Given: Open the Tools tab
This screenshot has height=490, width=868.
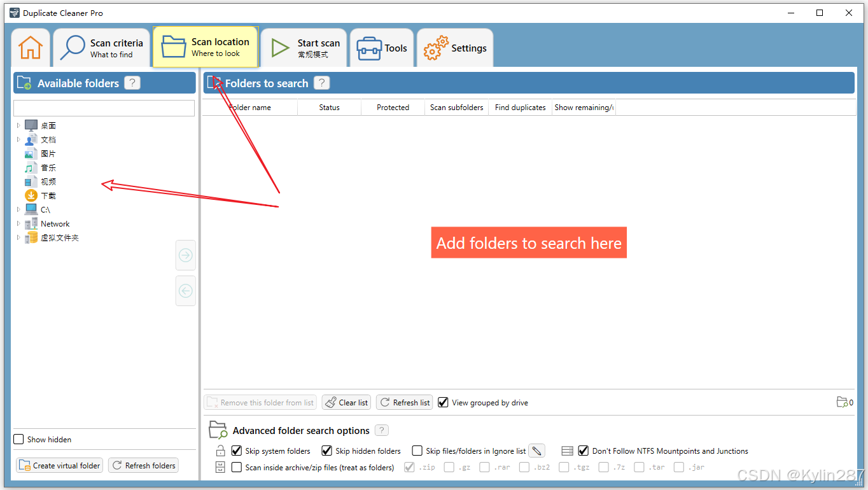Looking at the screenshot, I should (382, 48).
